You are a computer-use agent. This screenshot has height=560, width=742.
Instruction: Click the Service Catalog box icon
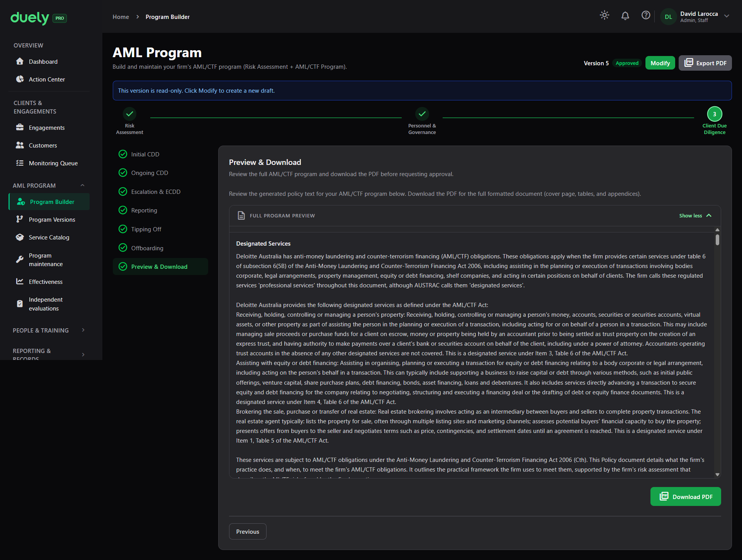point(20,237)
